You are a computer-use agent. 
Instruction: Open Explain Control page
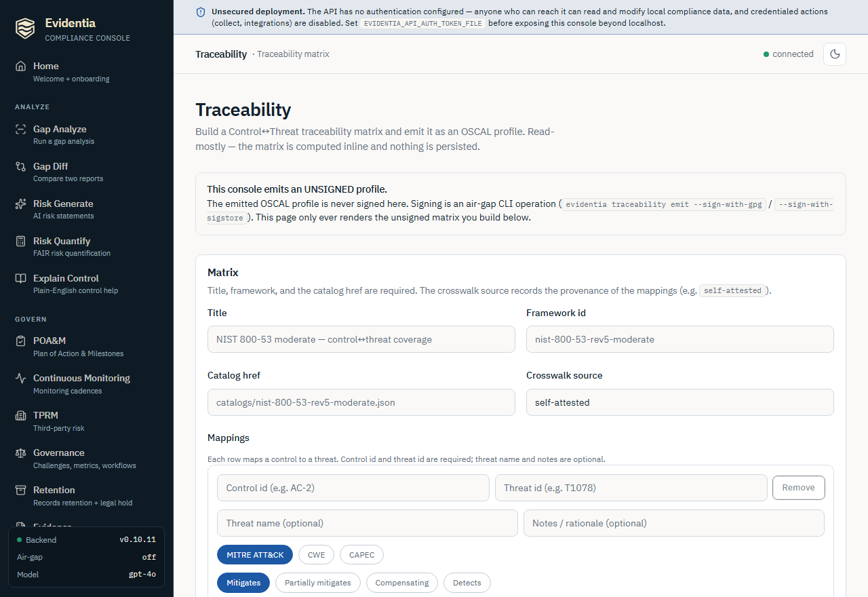point(87,284)
